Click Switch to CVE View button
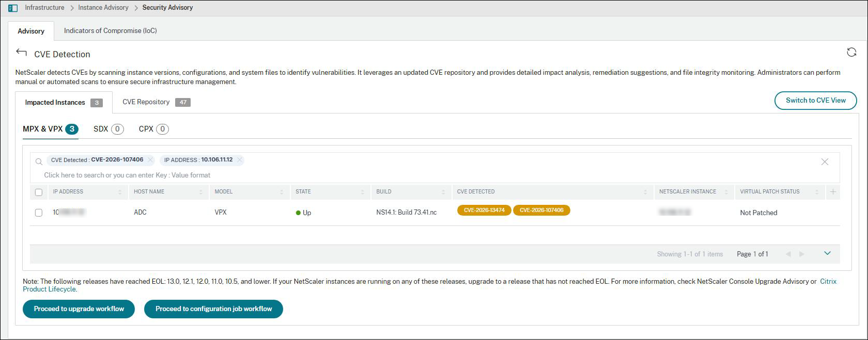 click(x=816, y=101)
